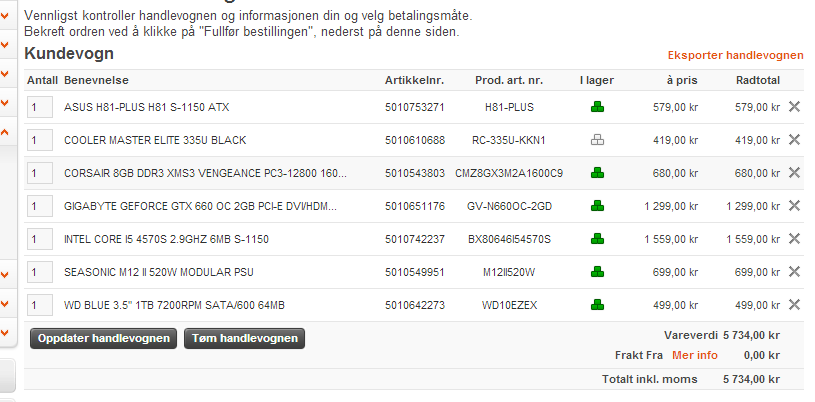Screen dimensions: 815x402
Task: Click the Artikkelnr. column header
Action: coord(414,80)
